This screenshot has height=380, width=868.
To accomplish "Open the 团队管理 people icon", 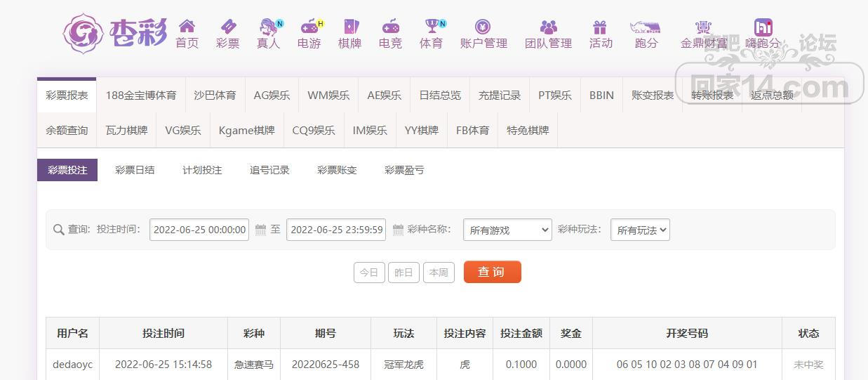I will point(549,27).
